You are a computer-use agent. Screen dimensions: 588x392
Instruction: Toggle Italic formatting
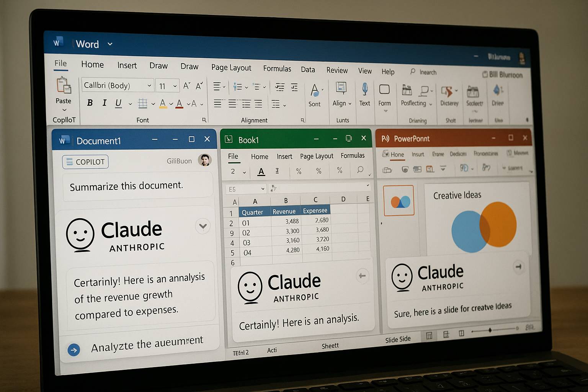coord(104,103)
